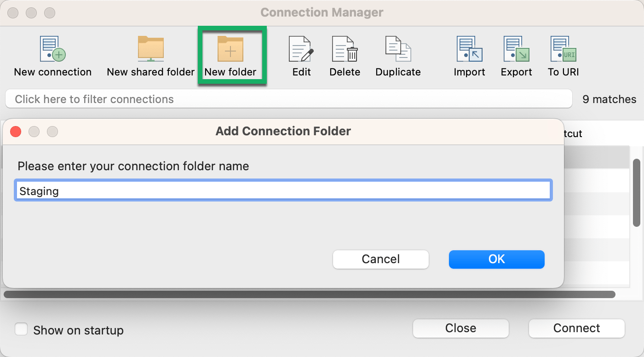
Task: Cancel the Add Connection Folder dialog
Action: (380, 259)
